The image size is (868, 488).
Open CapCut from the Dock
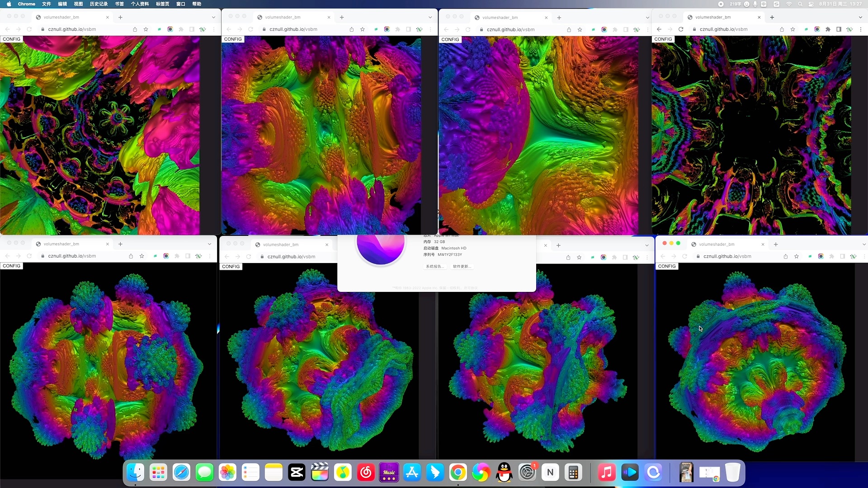297,472
